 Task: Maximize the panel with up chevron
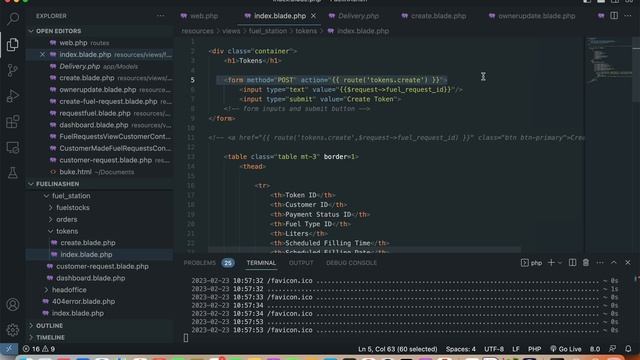tap(614, 263)
